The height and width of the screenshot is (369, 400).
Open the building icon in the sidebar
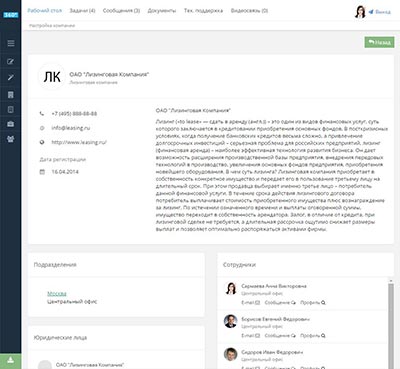click(x=11, y=95)
